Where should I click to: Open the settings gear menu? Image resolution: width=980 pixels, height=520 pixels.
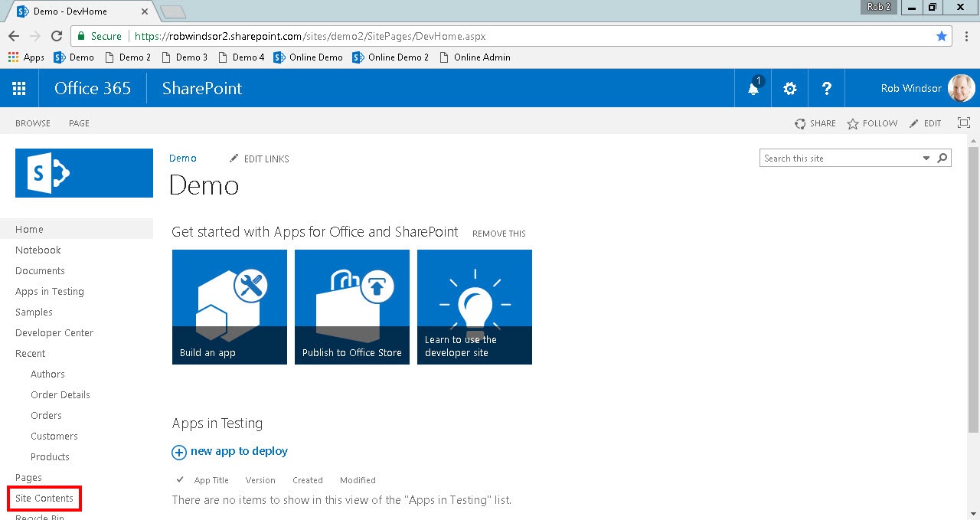[790, 89]
